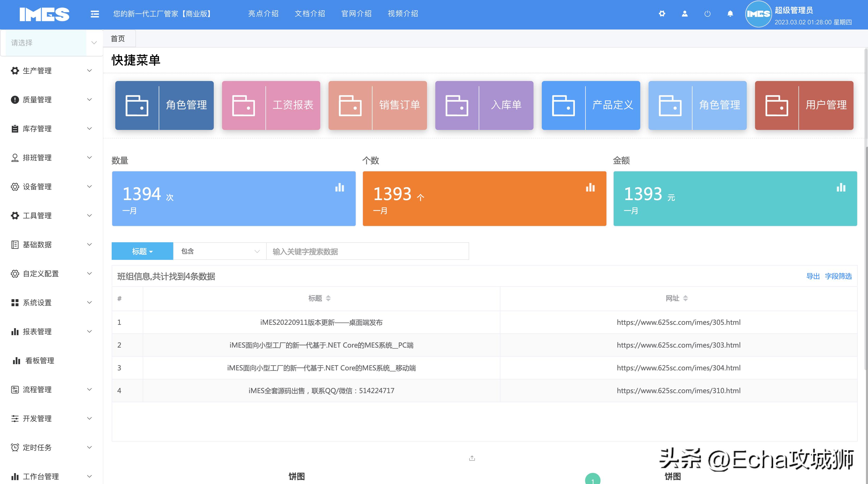Open 工资报表 quick menu card
This screenshot has height=484, width=868.
271,105
